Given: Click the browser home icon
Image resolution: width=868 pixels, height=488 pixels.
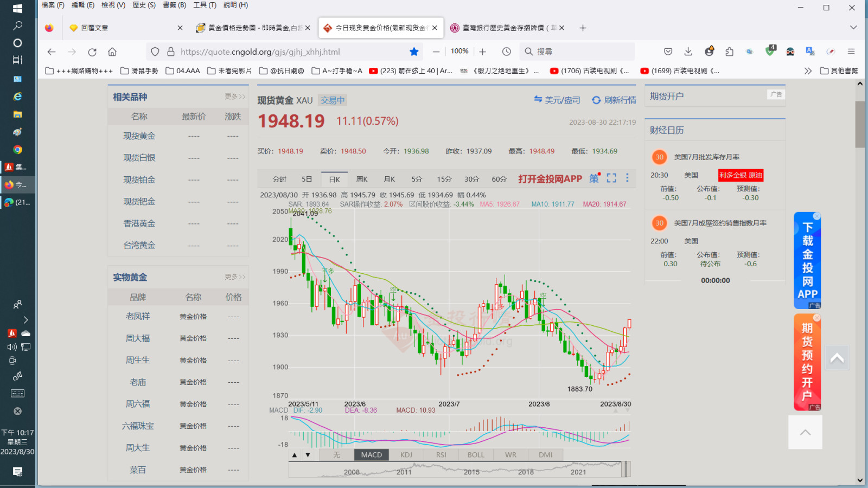Looking at the screenshot, I should point(112,52).
